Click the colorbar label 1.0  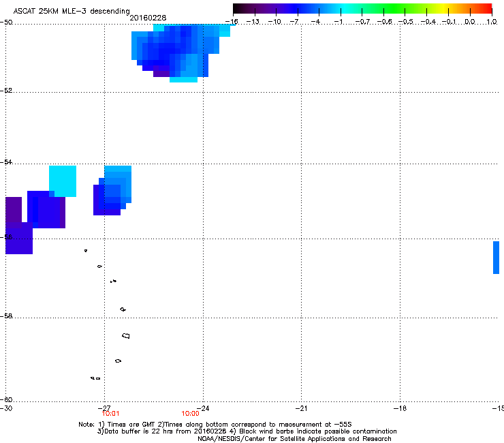pos(492,22)
